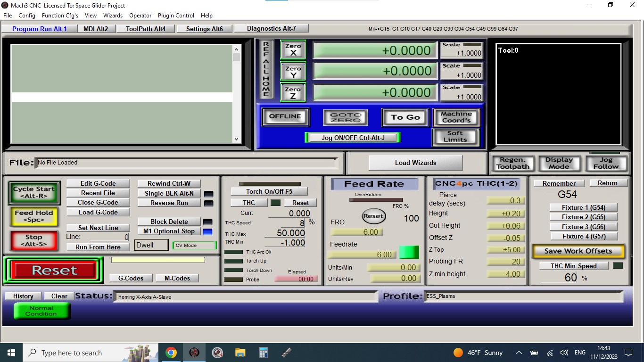The height and width of the screenshot is (362, 644).
Task: Switch to ToolPath Alt4 tab
Action: [146, 29]
